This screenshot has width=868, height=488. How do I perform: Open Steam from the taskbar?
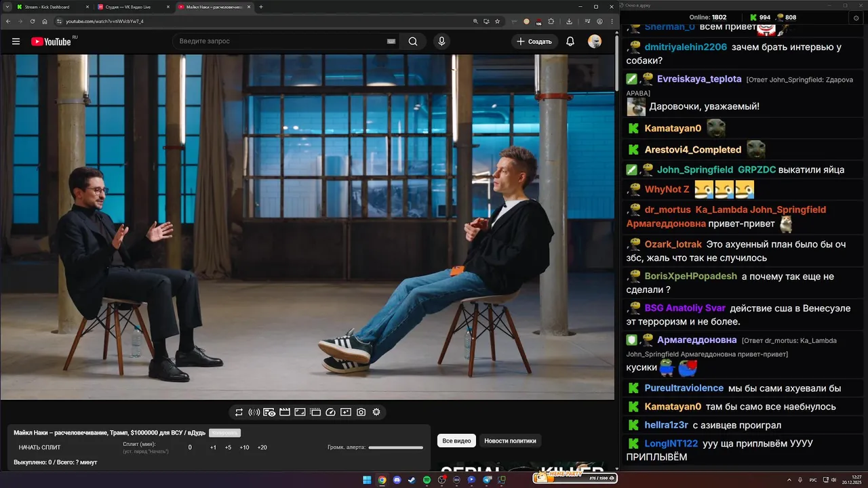click(412, 480)
